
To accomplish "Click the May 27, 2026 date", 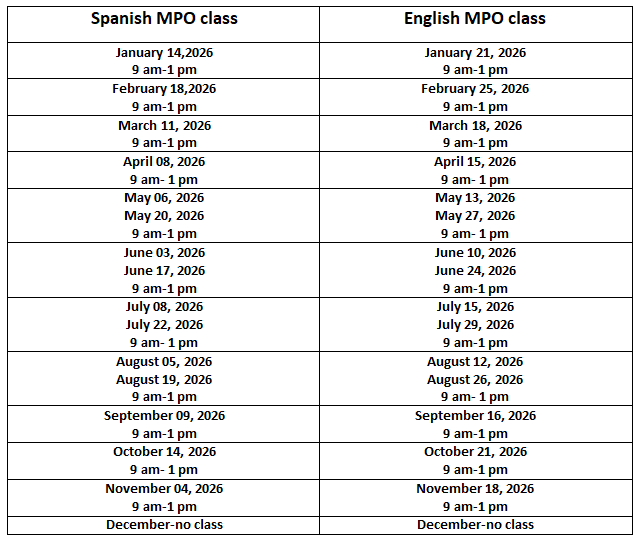I will (x=475, y=216).
